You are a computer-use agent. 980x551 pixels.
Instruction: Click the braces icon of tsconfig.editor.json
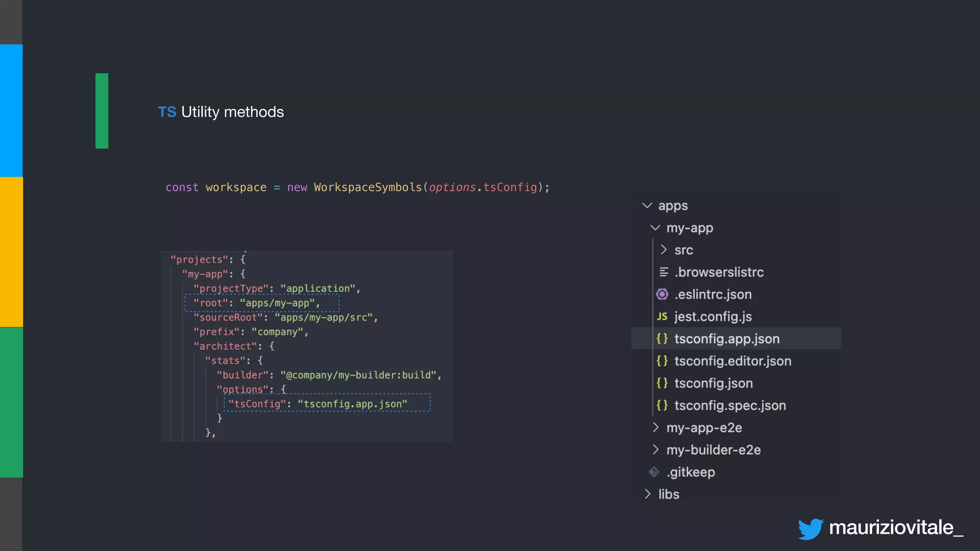tap(662, 361)
